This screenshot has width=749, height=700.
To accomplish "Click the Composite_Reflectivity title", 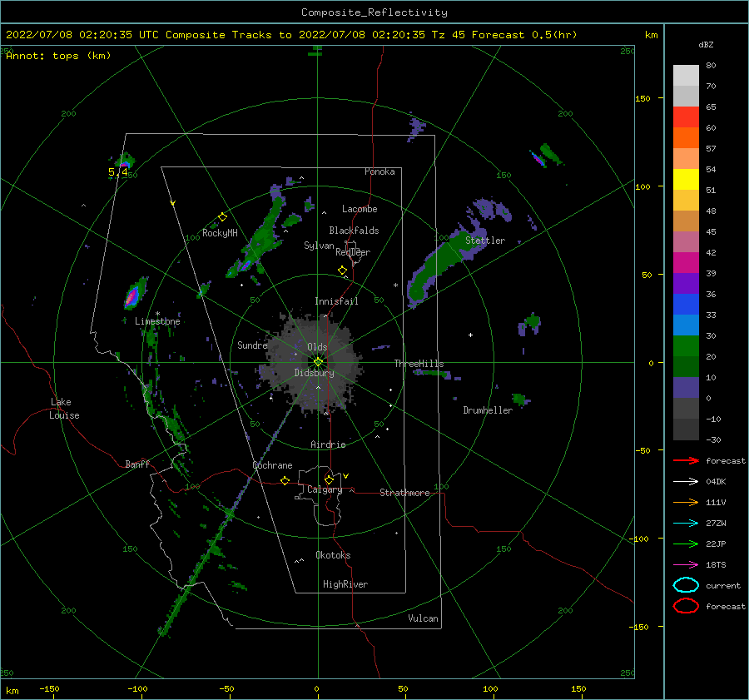I will point(374,12).
